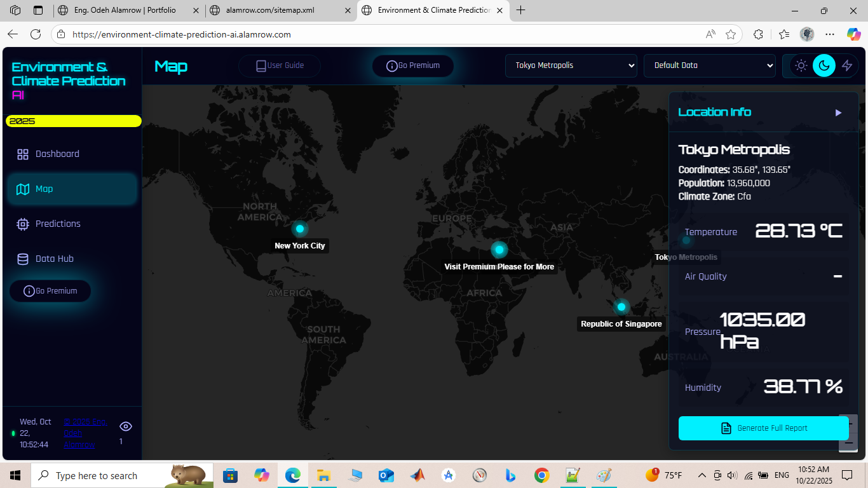
Task: Open the MATLAB icon in the taskbar
Action: coord(417,475)
